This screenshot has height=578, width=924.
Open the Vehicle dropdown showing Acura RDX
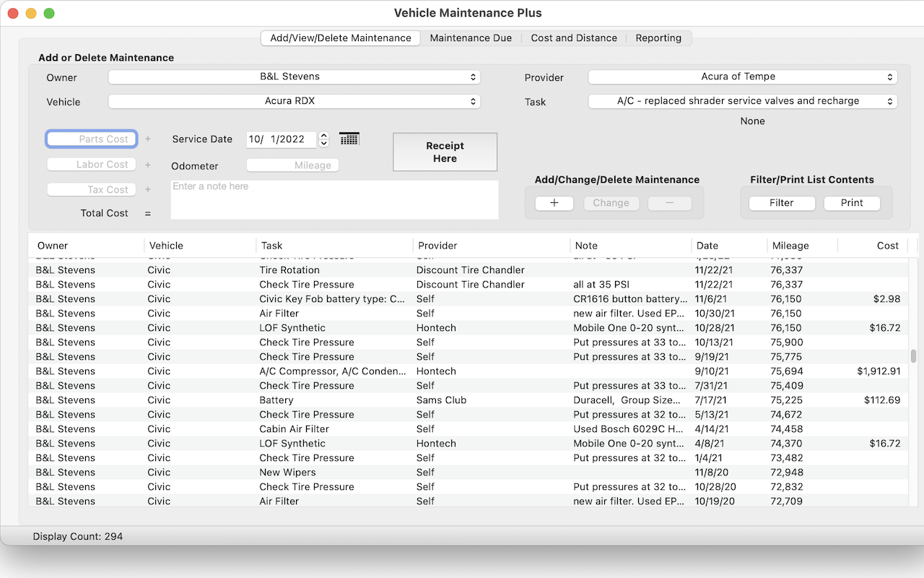294,101
